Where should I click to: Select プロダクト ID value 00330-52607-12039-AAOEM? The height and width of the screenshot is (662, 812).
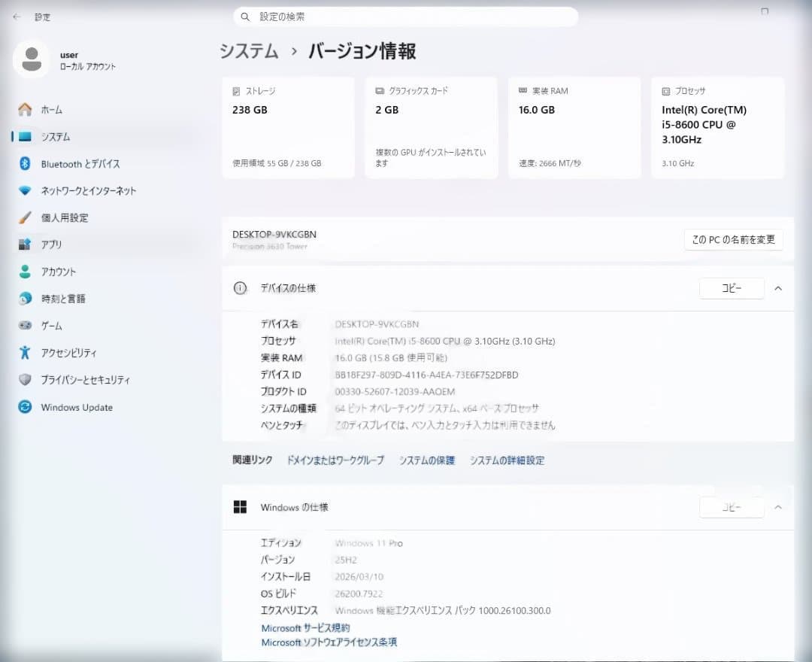pyautogui.click(x=395, y=392)
